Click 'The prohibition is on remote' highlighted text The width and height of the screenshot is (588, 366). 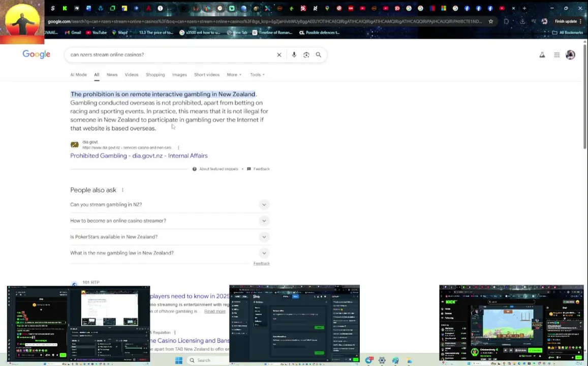pyautogui.click(x=163, y=94)
